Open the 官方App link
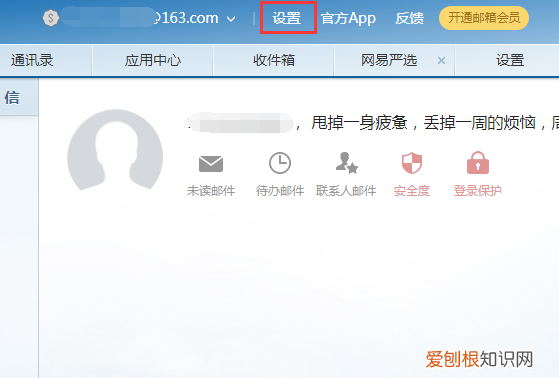The height and width of the screenshot is (378, 559). pos(348,18)
